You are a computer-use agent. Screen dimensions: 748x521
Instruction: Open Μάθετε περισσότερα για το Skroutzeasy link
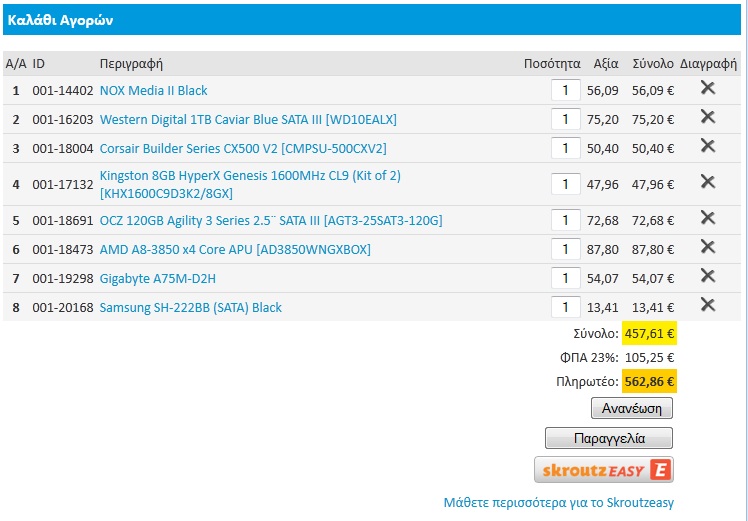tap(559, 502)
